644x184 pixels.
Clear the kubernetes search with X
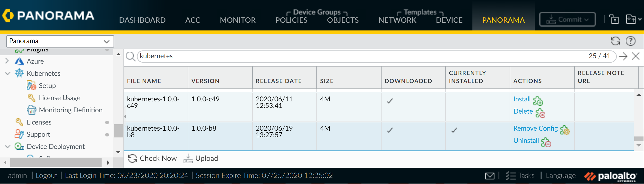click(635, 56)
